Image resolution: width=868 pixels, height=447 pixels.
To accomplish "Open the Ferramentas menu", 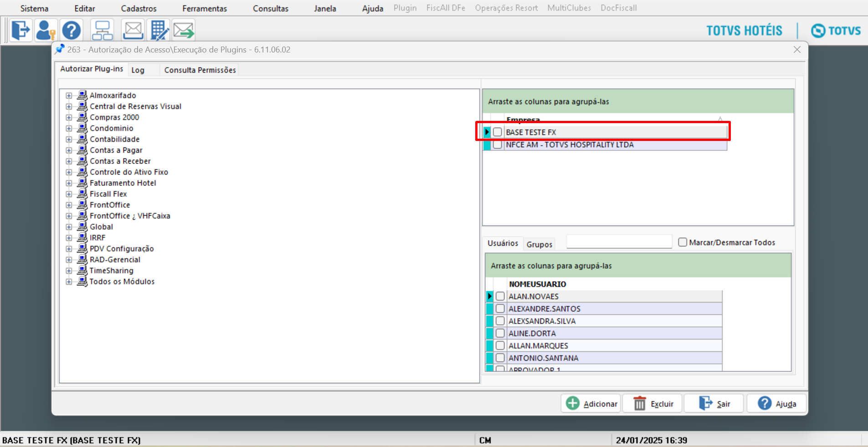I will coord(205,8).
